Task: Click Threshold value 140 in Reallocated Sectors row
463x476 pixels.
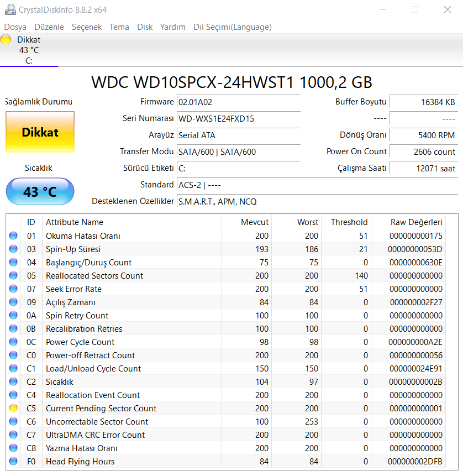Action: 361,276
